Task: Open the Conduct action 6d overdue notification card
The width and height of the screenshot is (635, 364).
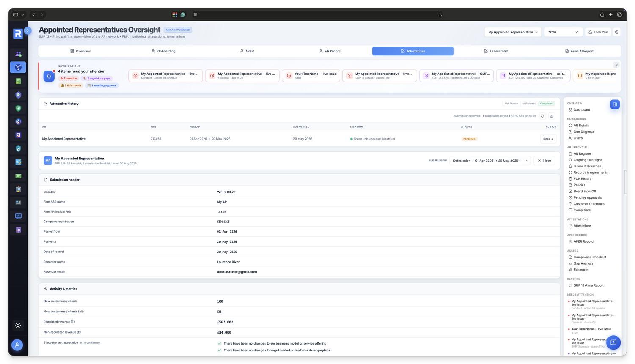Action: 166,76
